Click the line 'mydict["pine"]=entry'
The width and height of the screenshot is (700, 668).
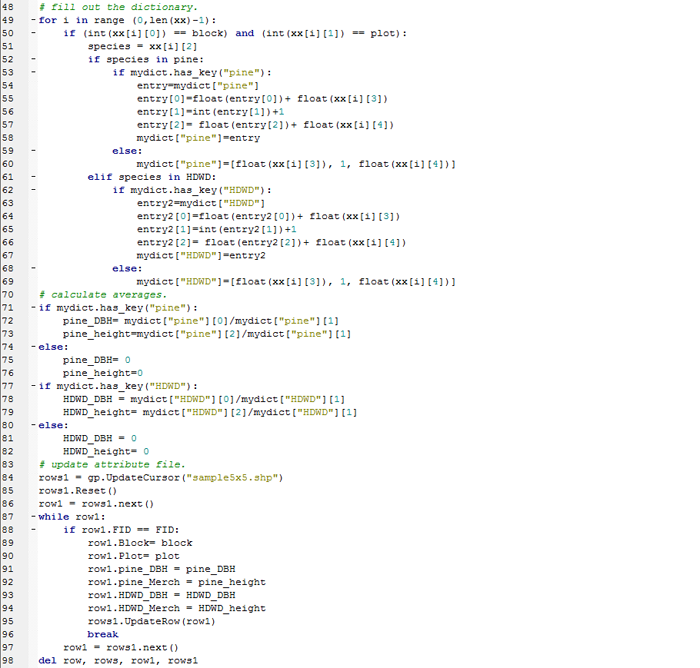pyautogui.click(x=198, y=138)
